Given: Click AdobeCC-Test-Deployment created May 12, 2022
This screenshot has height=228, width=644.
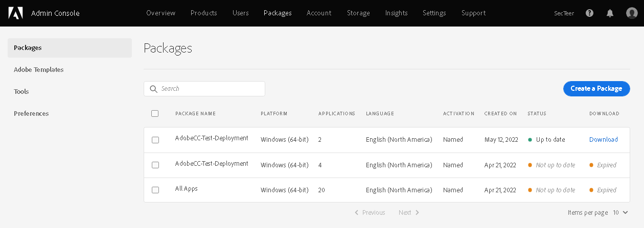Looking at the screenshot, I should (212, 138).
